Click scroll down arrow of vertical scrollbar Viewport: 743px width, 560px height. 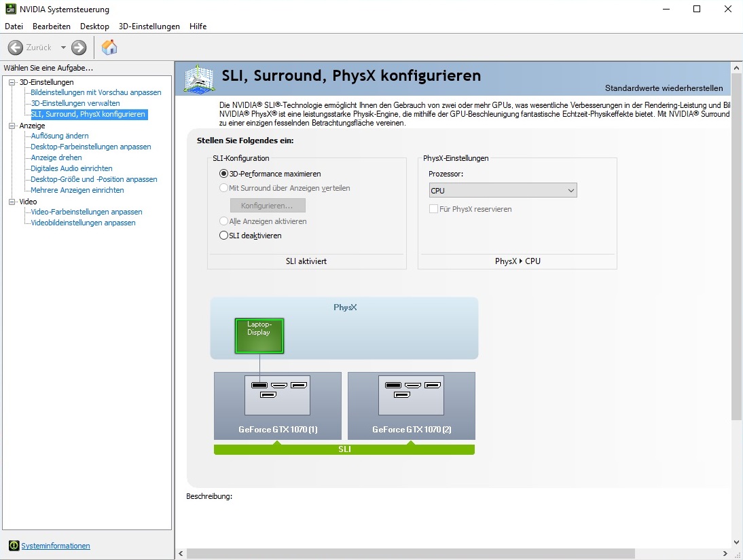736,542
